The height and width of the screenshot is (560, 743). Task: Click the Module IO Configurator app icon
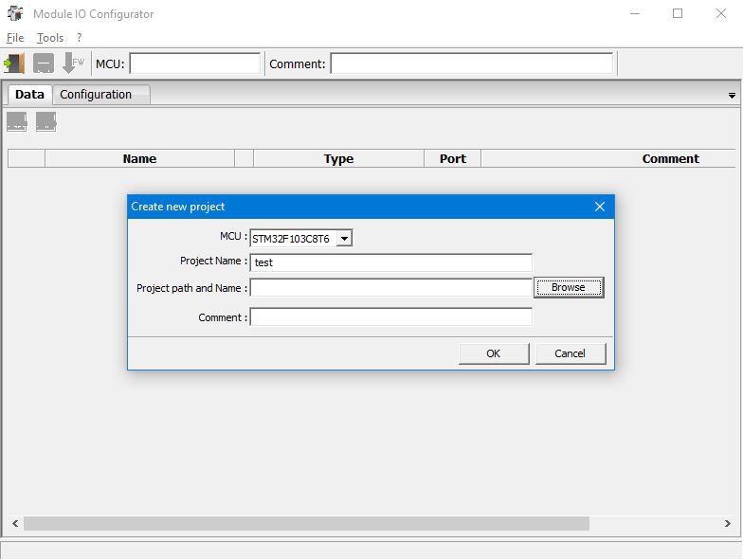point(15,13)
